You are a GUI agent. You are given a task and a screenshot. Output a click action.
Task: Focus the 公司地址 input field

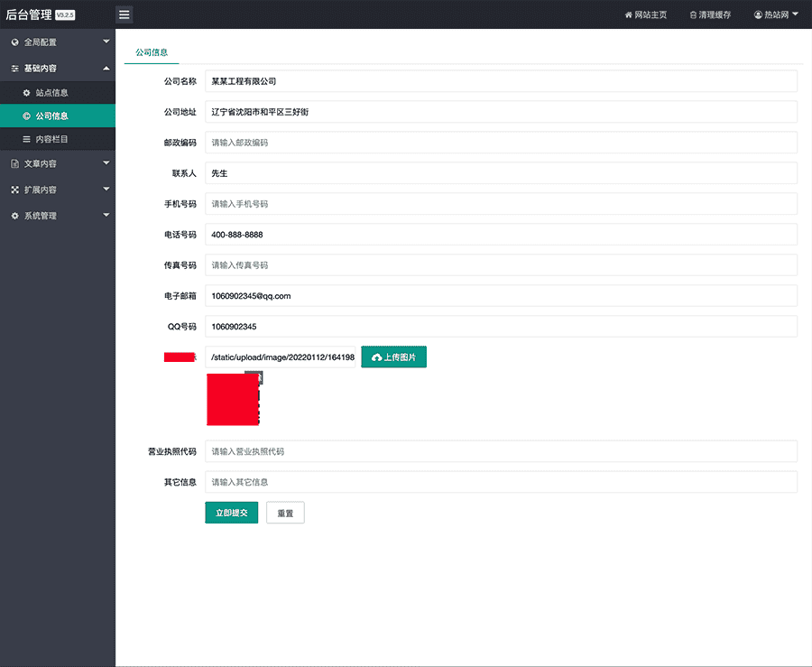[x=501, y=112]
